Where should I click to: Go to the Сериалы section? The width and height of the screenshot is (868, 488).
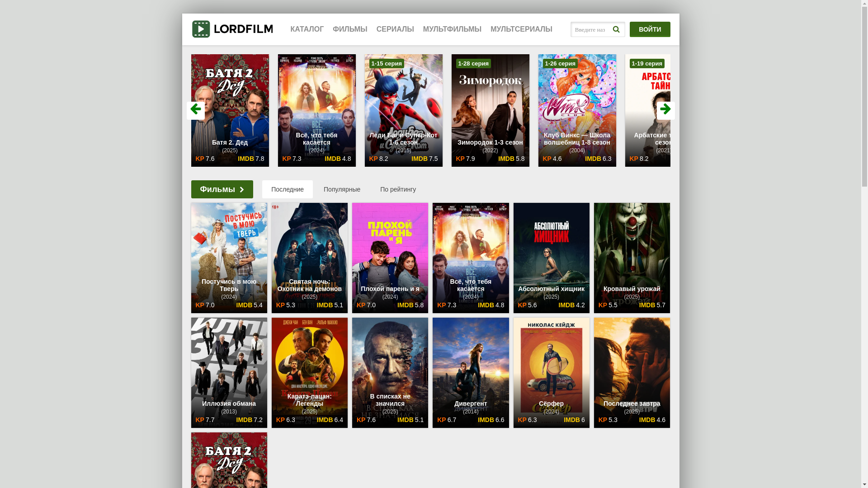tap(395, 29)
